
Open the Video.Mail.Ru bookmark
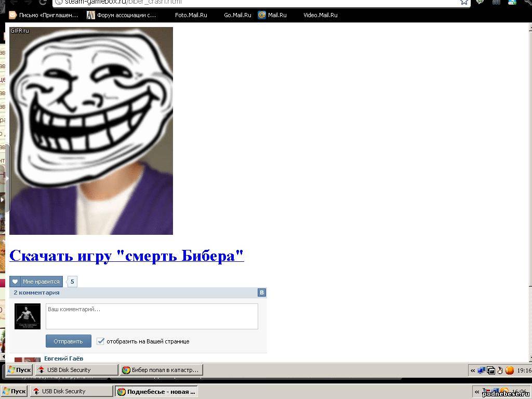[x=320, y=15]
